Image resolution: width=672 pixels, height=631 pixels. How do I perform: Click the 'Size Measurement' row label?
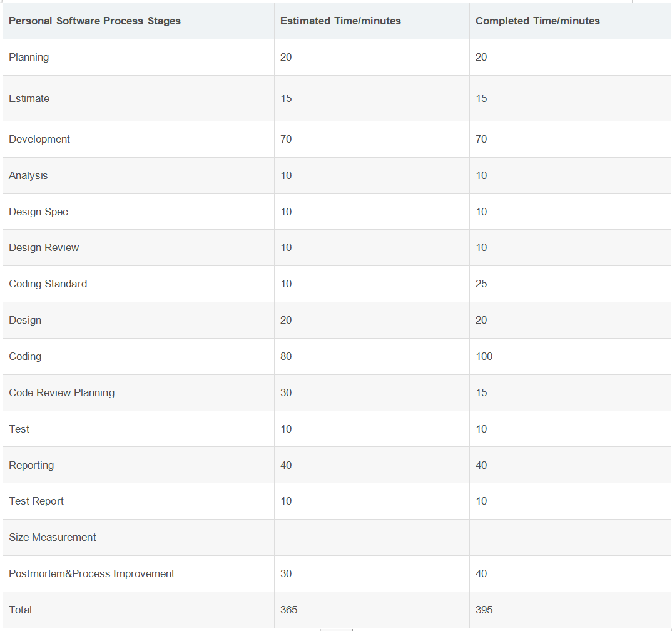tap(53, 538)
